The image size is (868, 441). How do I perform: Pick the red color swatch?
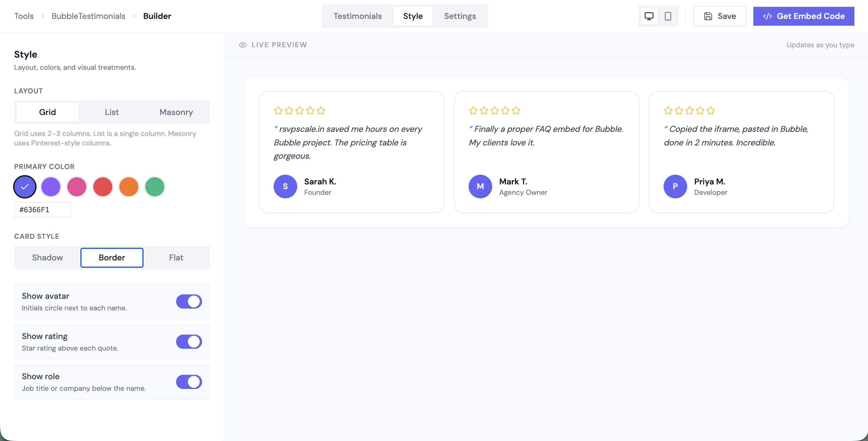[x=103, y=187]
